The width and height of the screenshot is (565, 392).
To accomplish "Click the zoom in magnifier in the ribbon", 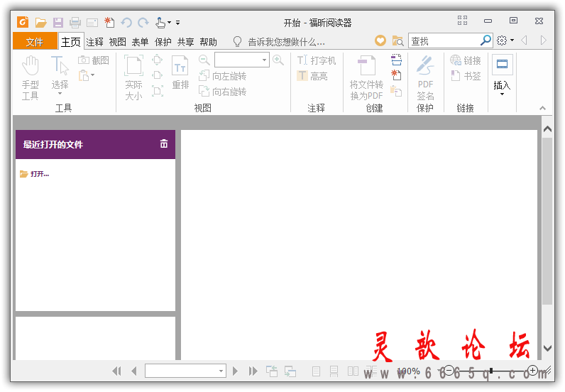I will click(278, 60).
